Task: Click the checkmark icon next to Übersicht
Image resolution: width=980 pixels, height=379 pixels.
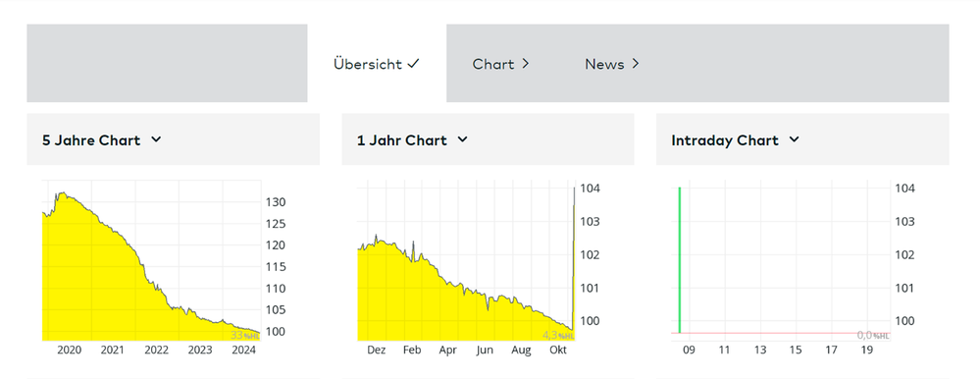Action: [413, 64]
